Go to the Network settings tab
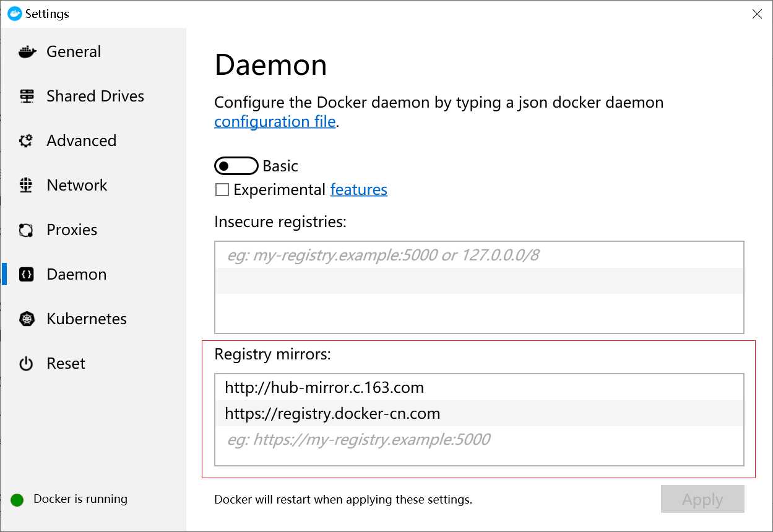Viewport: 773px width, 532px height. pyautogui.click(x=77, y=186)
